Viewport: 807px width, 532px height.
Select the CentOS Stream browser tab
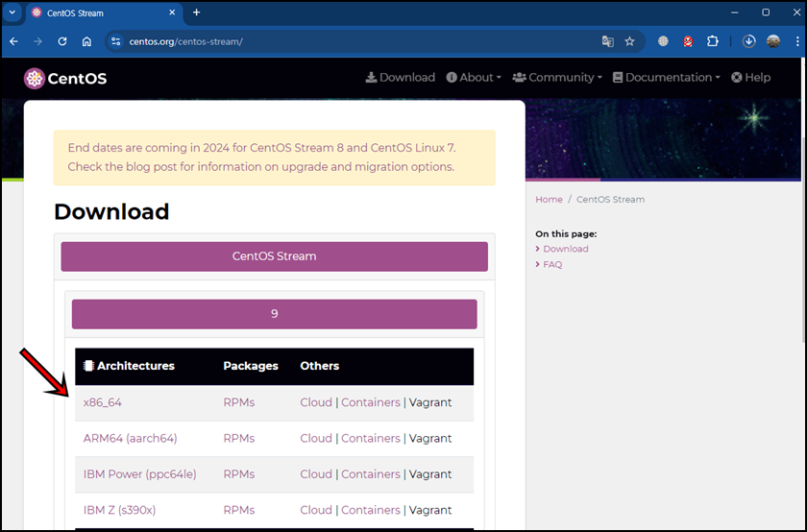click(103, 12)
